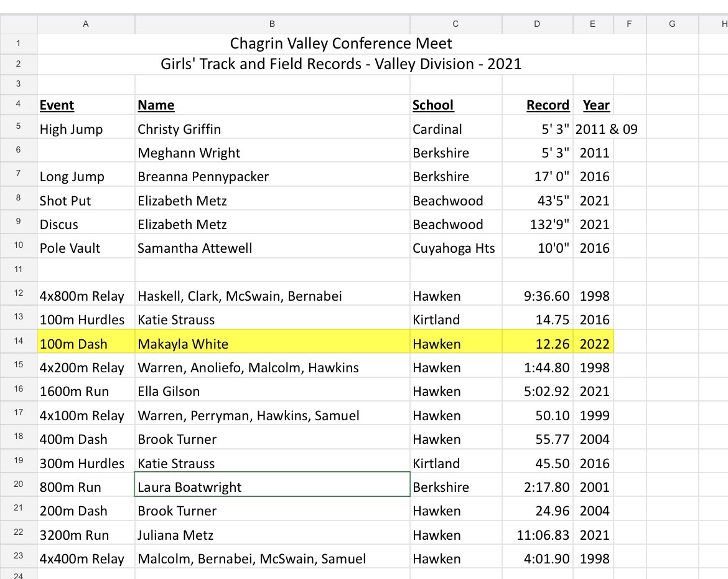The height and width of the screenshot is (579, 728).
Task: Select the '2011 & 09' year cell
Action: pos(607,129)
